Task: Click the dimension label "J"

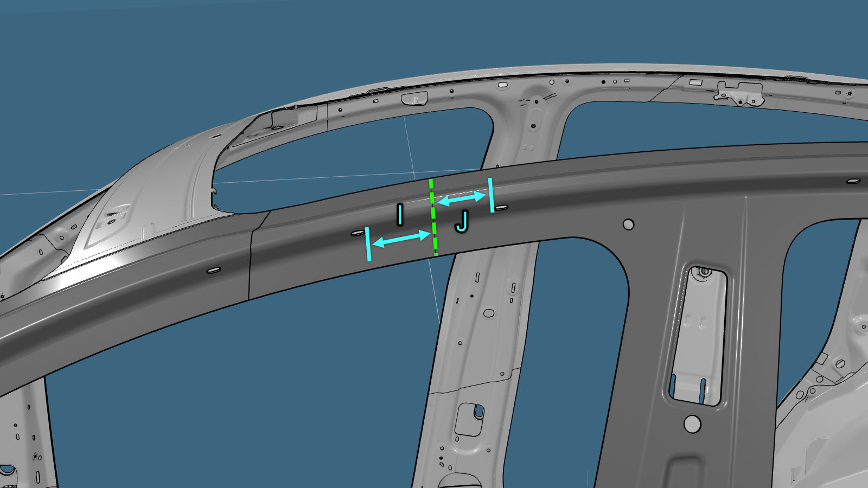Action: pos(461,221)
